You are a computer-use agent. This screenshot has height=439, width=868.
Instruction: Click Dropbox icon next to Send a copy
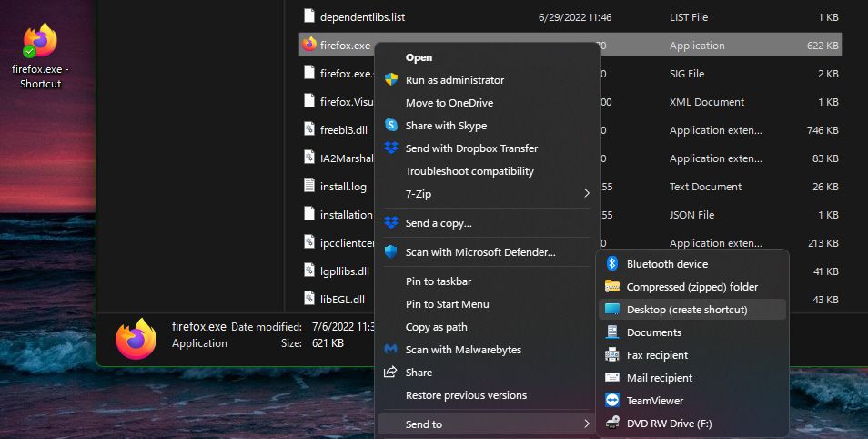(391, 222)
